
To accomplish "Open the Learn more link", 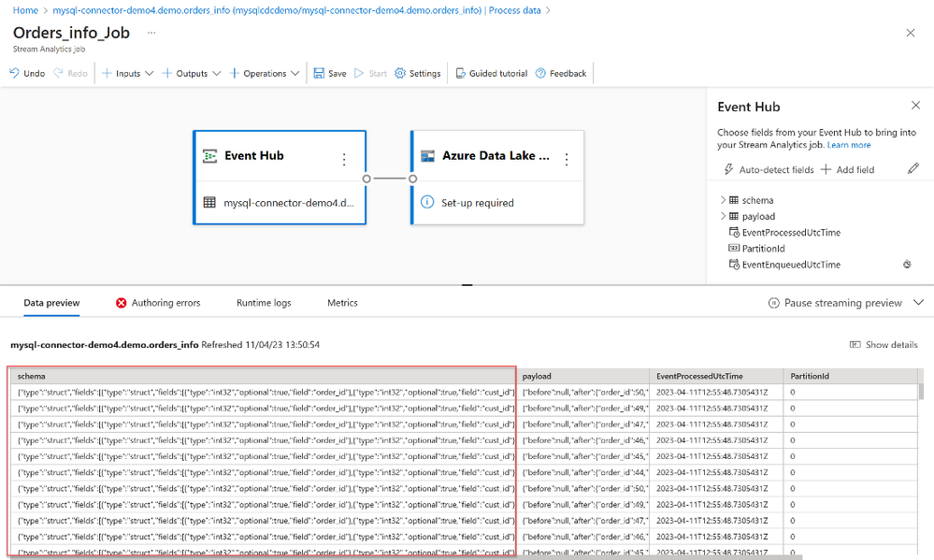I will (849, 145).
